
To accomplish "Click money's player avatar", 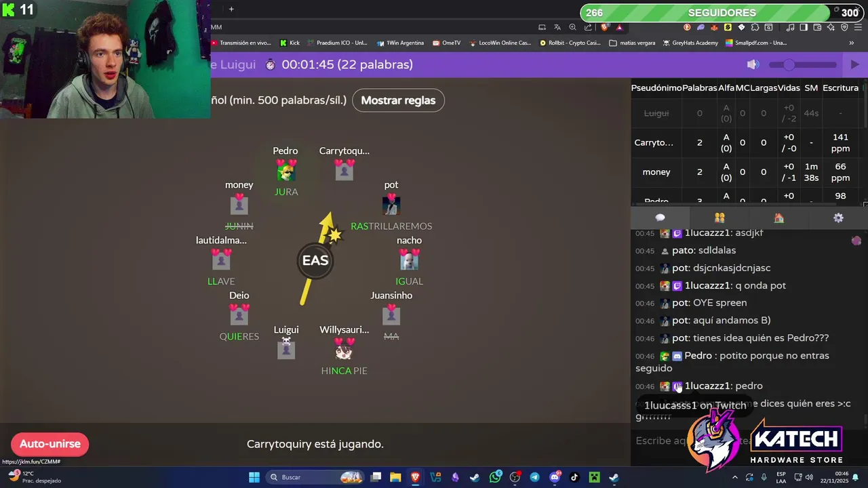I will [239, 205].
